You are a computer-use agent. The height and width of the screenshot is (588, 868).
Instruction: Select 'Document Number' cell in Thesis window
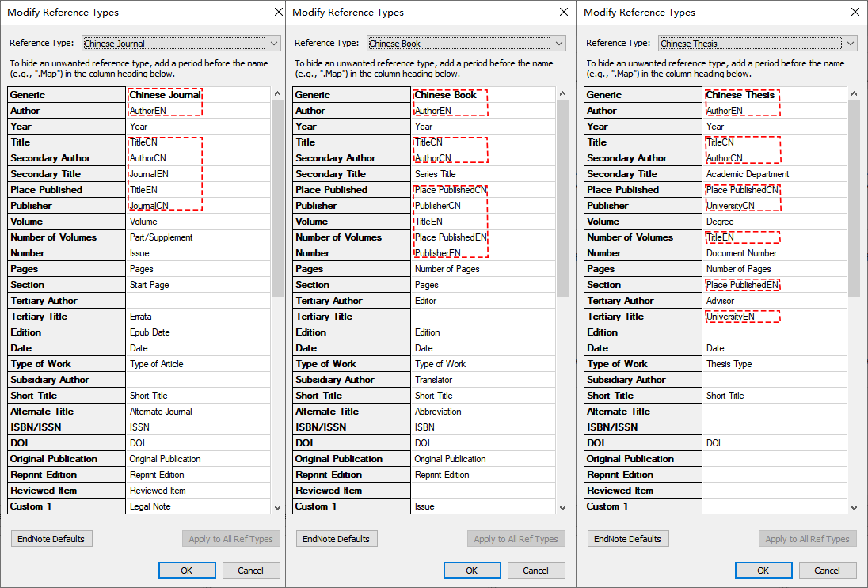click(x=775, y=252)
